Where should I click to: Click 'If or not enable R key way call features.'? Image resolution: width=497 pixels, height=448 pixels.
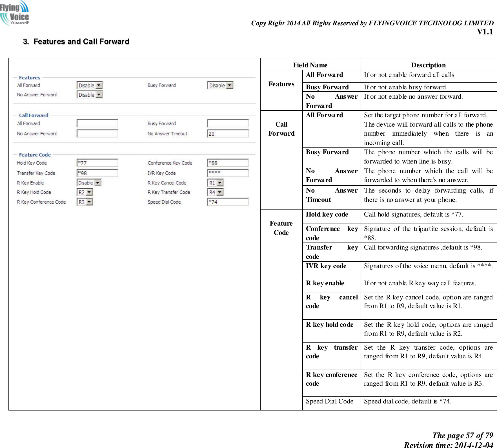pyautogui.click(x=420, y=283)
